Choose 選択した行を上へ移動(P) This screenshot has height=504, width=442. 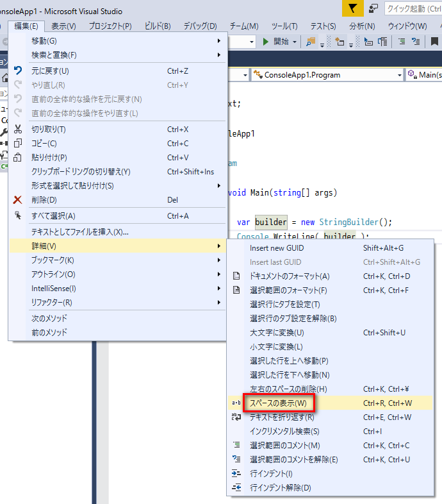(x=330, y=361)
